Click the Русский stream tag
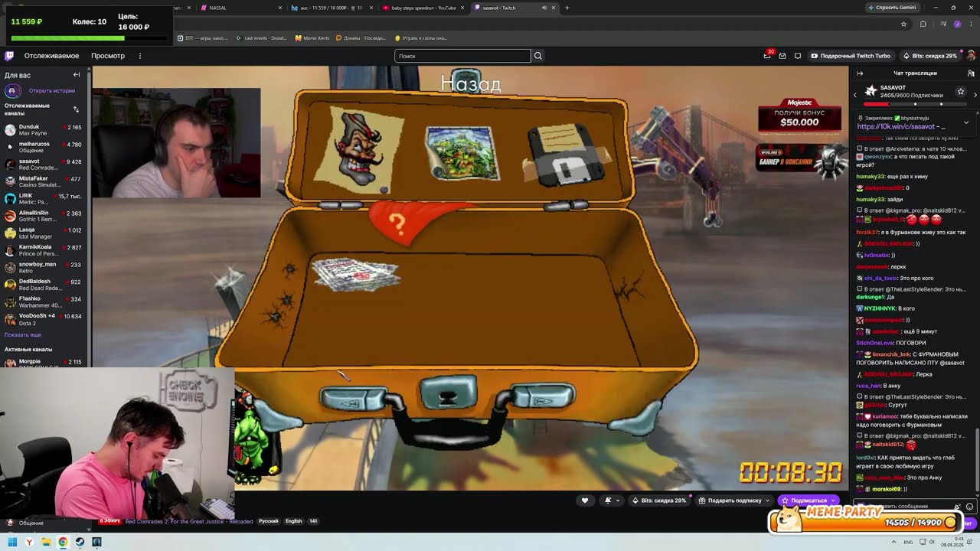This screenshot has height=551, width=980. [269, 521]
